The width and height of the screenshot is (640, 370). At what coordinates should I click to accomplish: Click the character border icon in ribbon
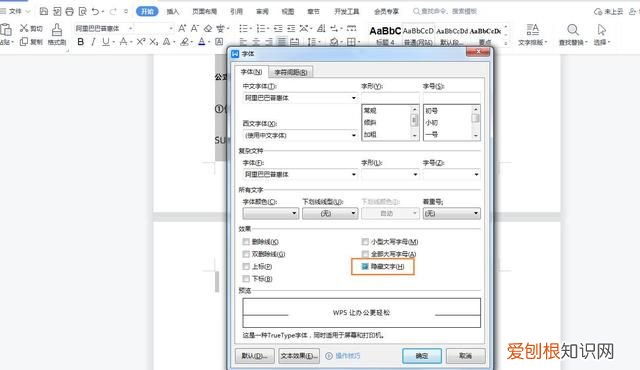219,42
